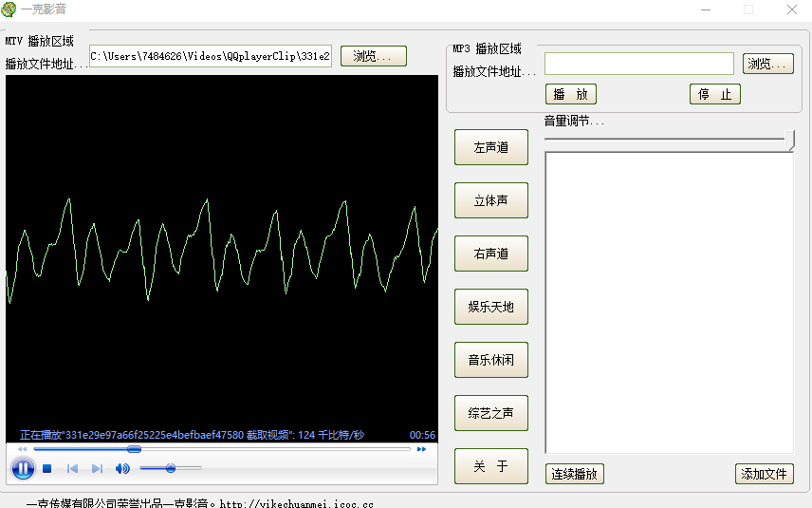Start MP3 playback with 播放 button

point(571,94)
